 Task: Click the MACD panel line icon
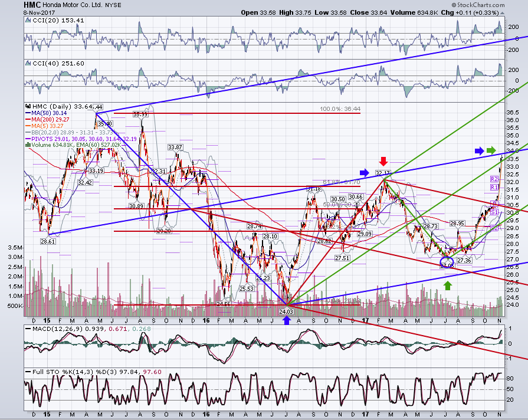tap(28, 329)
